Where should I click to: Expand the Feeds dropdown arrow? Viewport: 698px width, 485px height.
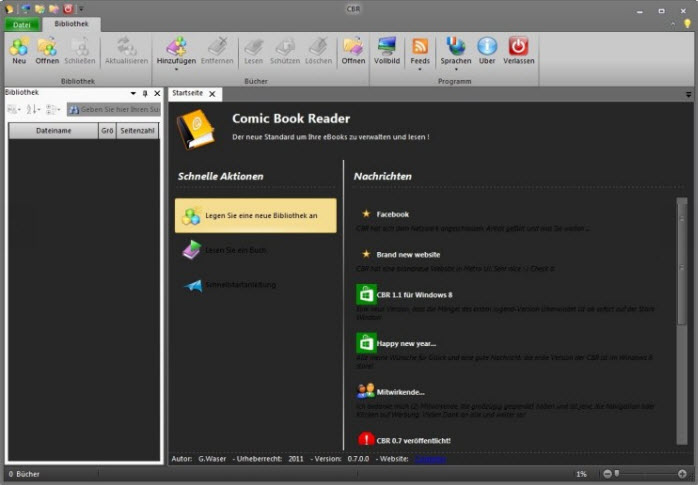[420, 69]
